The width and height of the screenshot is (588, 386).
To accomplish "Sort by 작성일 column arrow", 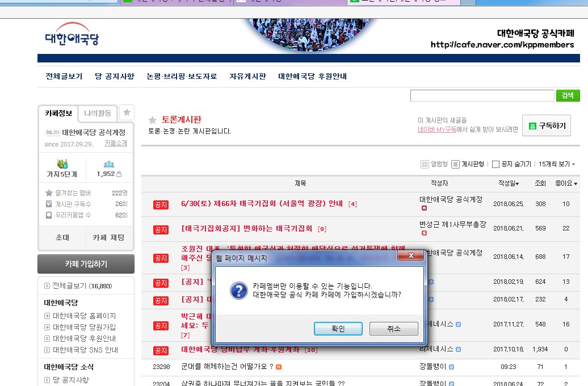I will [516, 183].
